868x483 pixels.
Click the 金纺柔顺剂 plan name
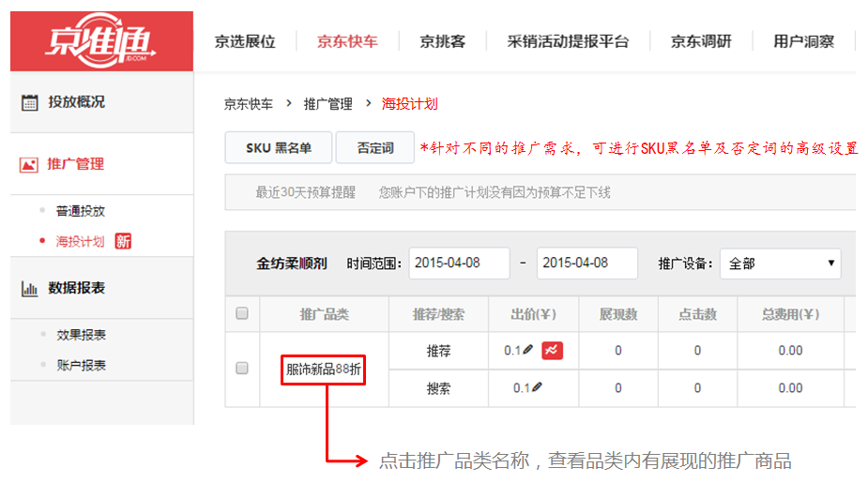pyautogui.click(x=292, y=264)
